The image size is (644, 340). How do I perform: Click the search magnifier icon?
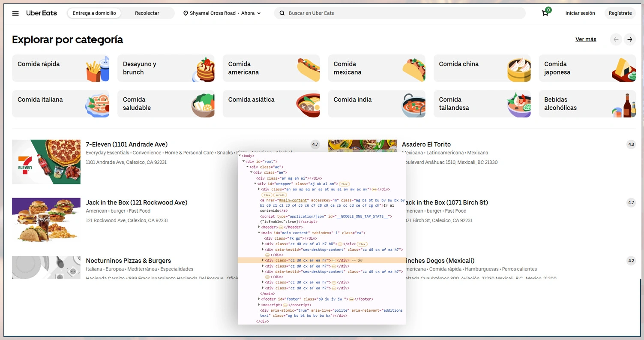tap(282, 13)
